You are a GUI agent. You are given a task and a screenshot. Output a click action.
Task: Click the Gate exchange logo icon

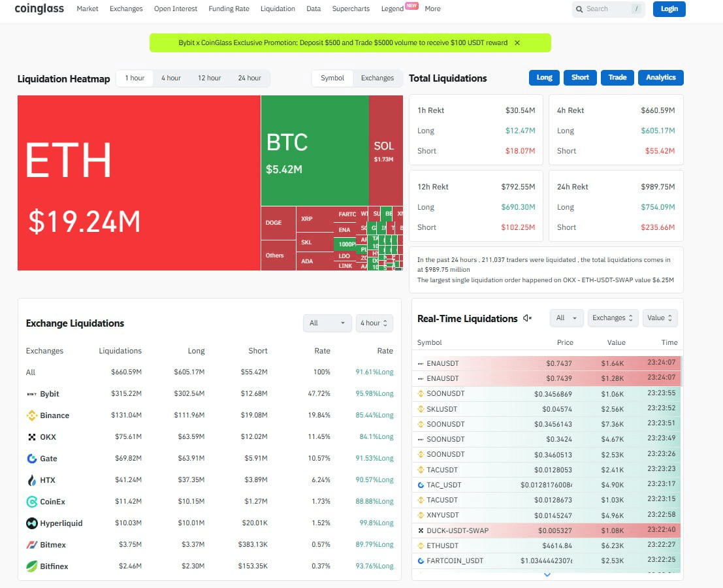(x=32, y=459)
